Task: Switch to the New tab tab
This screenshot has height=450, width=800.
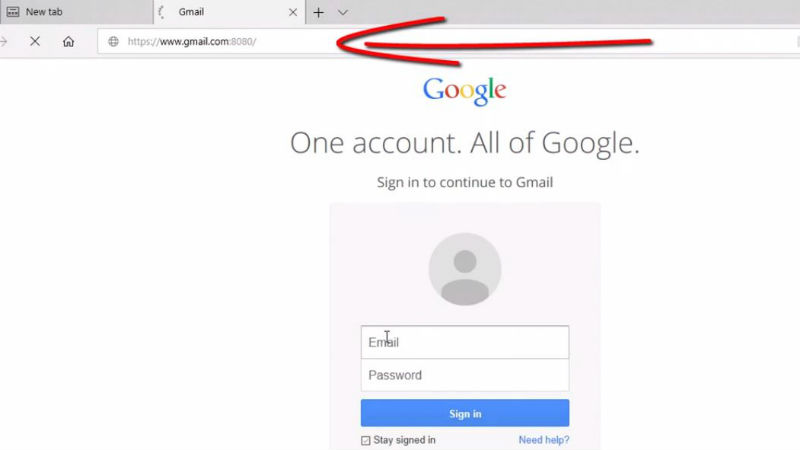Action: pyautogui.click(x=77, y=12)
